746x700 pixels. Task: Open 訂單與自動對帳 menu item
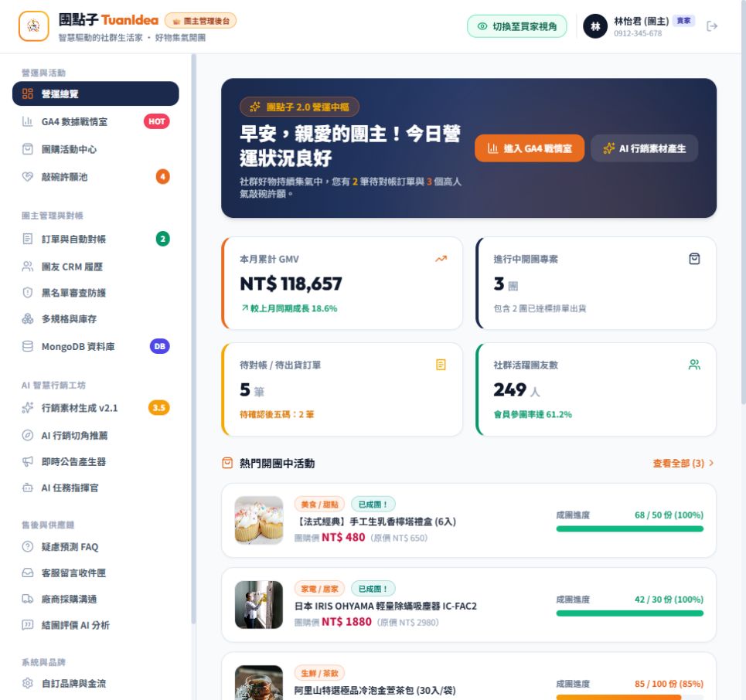pos(96,239)
